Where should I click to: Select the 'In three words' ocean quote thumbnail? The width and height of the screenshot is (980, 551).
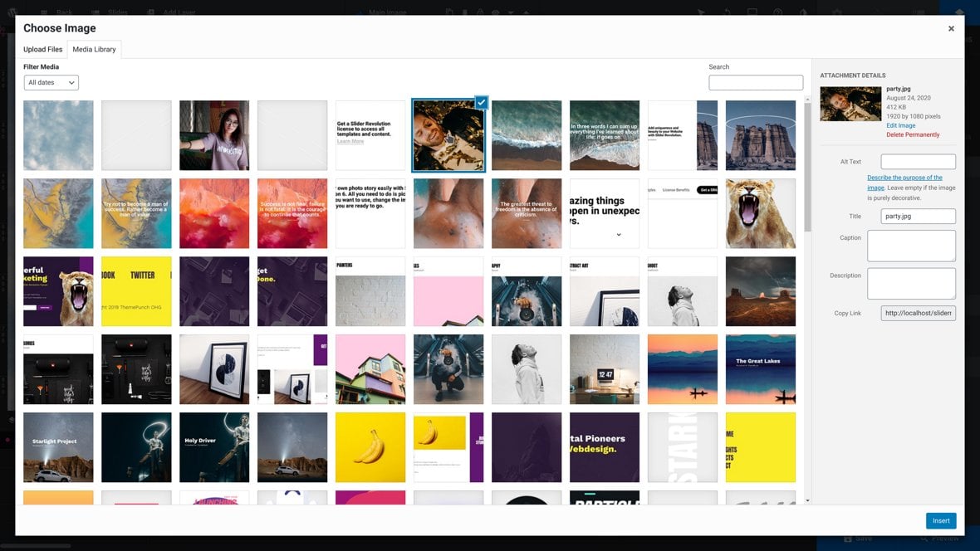605,135
